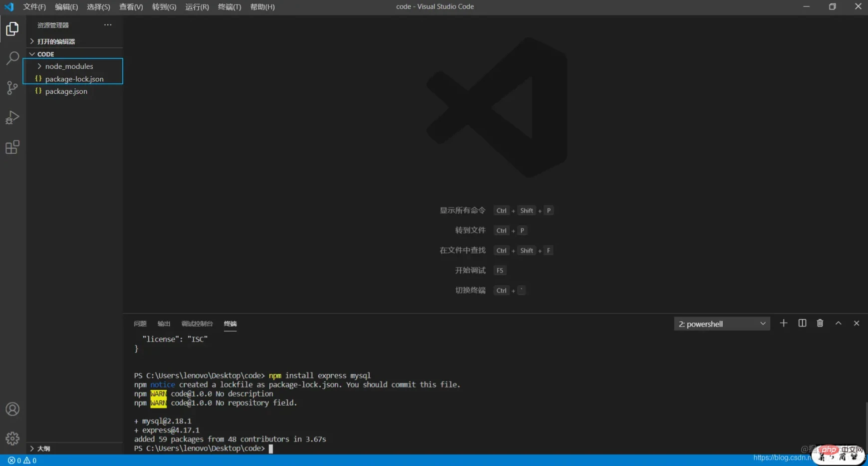Open the Manage gear settings icon

(12, 439)
